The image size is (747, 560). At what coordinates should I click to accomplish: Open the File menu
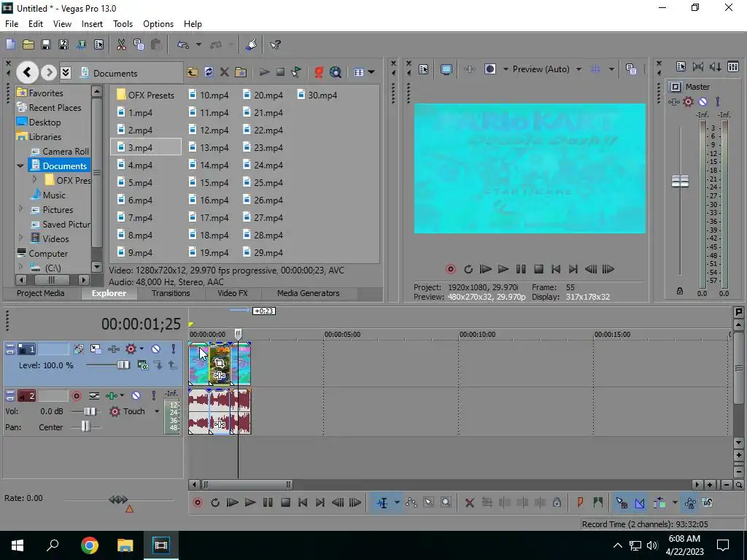(x=12, y=24)
